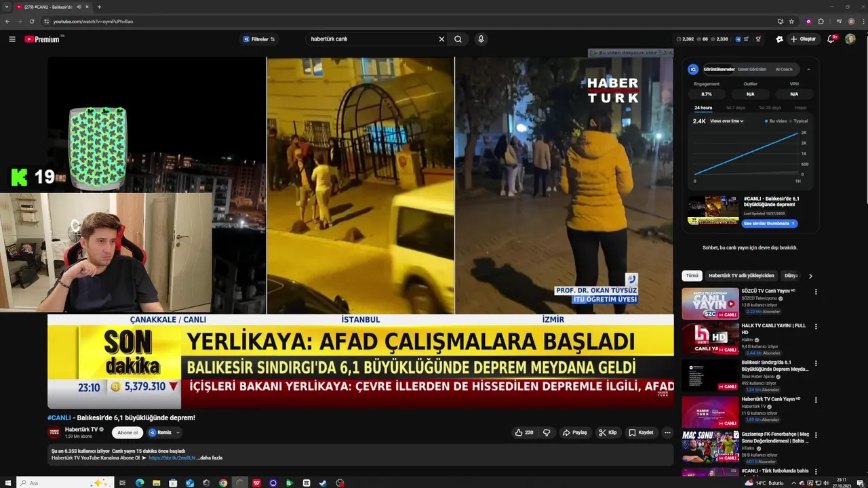
Task: Open File Explorer from taskbar
Action: point(157,483)
